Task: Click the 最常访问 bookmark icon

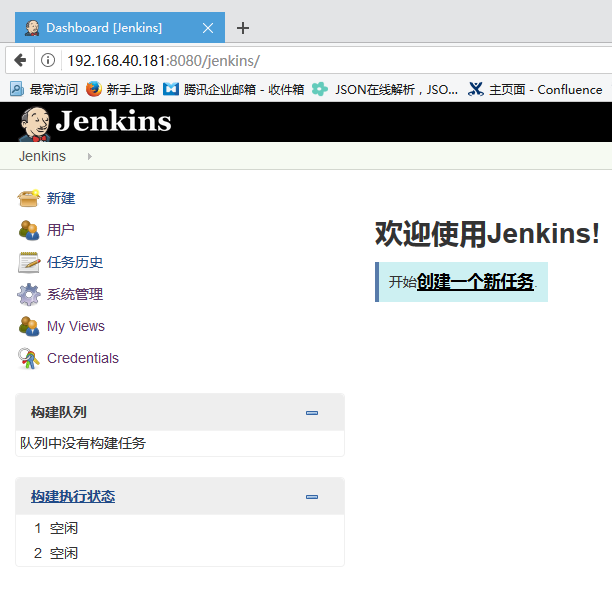Action: click(x=17, y=89)
